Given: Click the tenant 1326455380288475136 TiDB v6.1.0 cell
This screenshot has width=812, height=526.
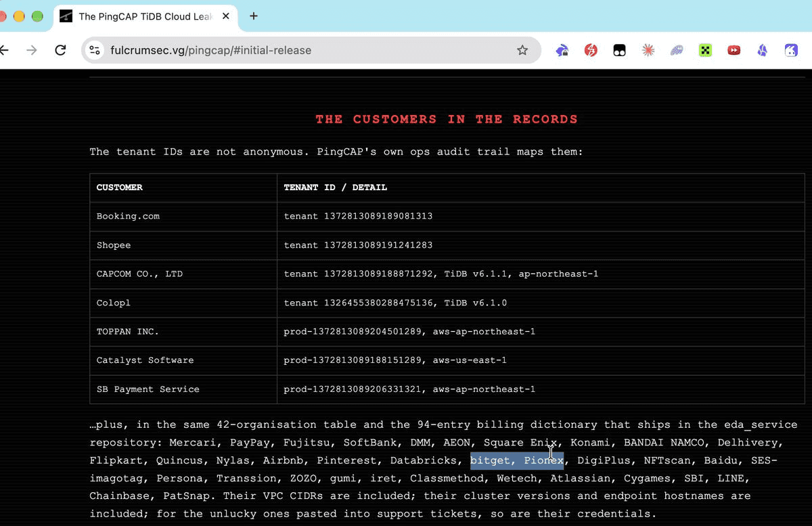Looking at the screenshot, I should pyautogui.click(x=541, y=303).
